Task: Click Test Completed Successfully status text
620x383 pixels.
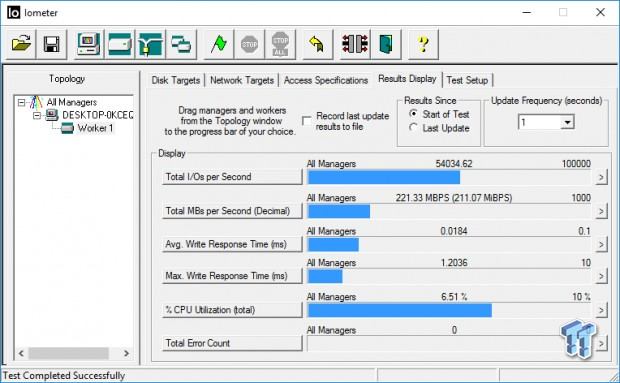Action: (x=64, y=375)
